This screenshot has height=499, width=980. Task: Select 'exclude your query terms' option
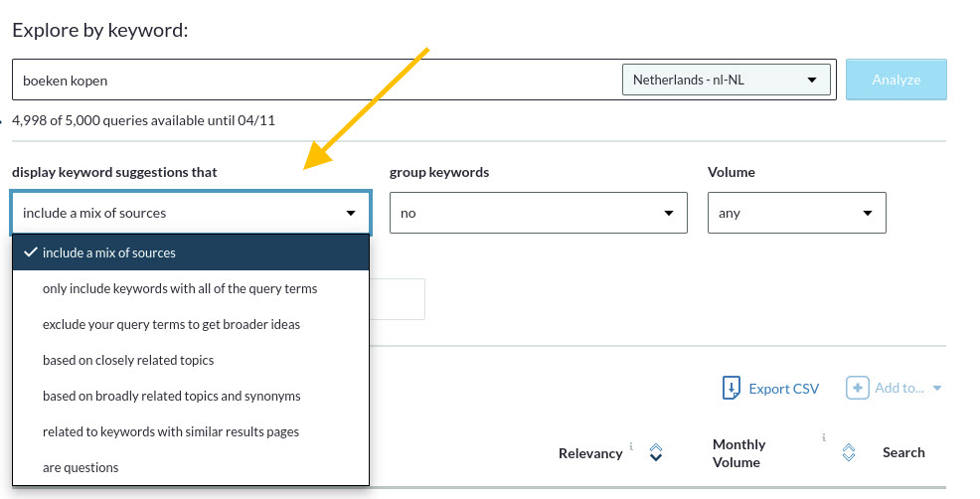point(171,324)
